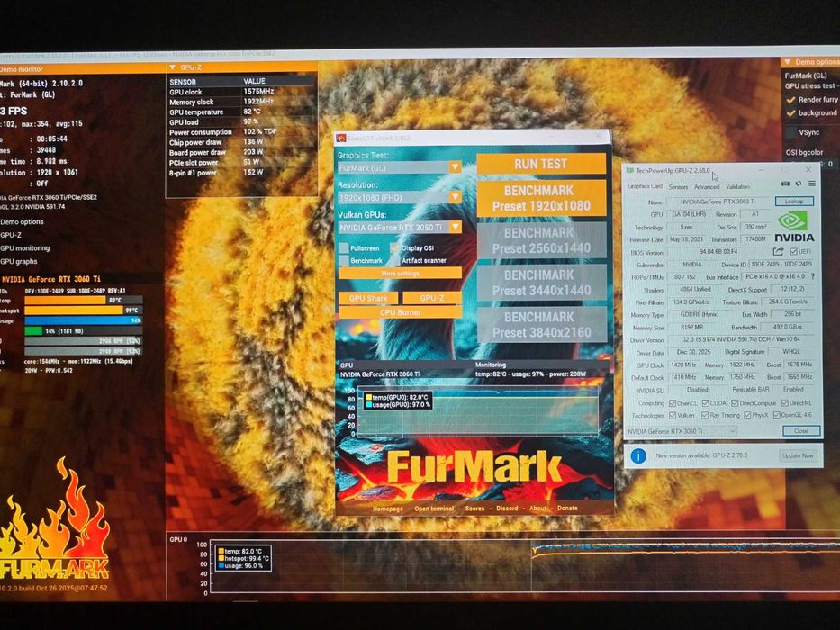Launch GPU Shark from FurMark launcher
Viewport: 840px width, 630px height.
(x=368, y=299)
